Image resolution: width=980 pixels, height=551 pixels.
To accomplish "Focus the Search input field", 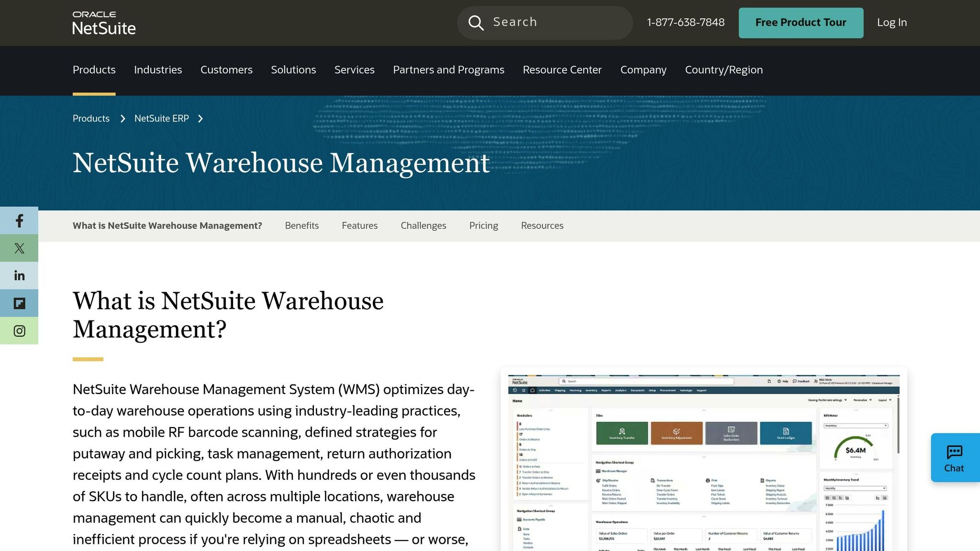I will coord(545,22).
